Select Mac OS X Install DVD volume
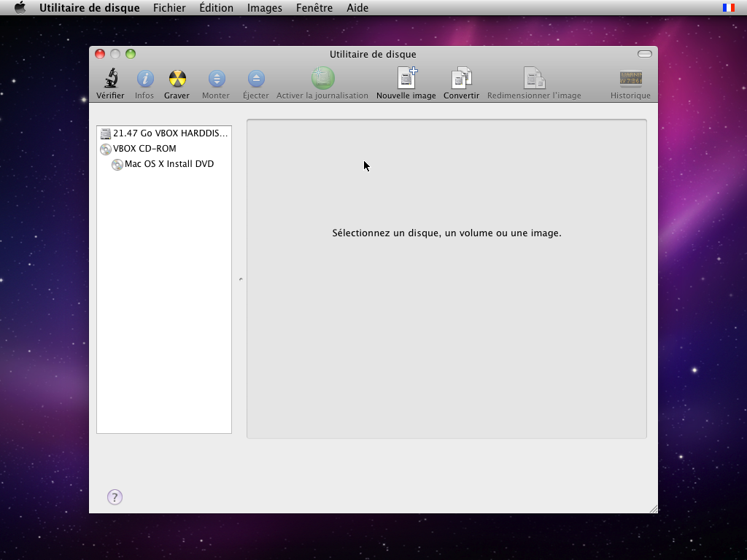 click(x=169, y=164)
